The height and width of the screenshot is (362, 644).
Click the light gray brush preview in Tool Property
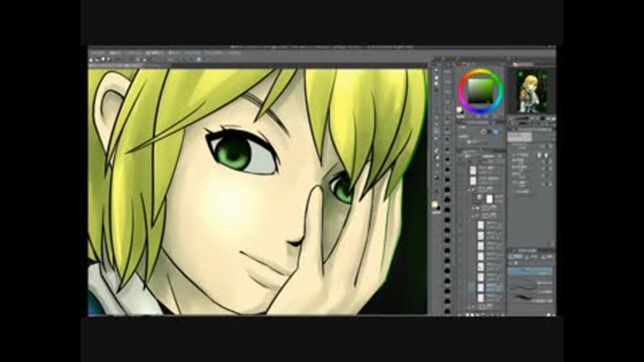tap(519, 137)
